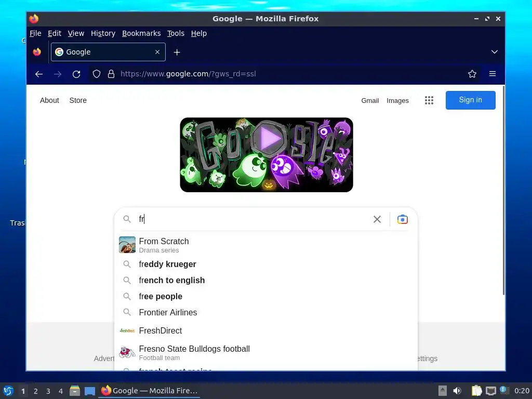View site security via padlock icon

(111, 74)
